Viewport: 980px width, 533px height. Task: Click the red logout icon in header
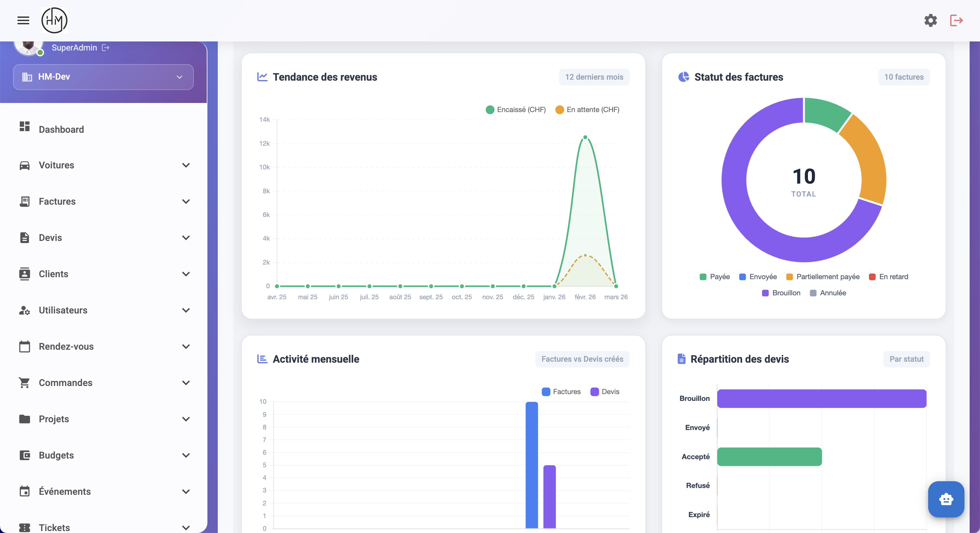coord(956,20)
